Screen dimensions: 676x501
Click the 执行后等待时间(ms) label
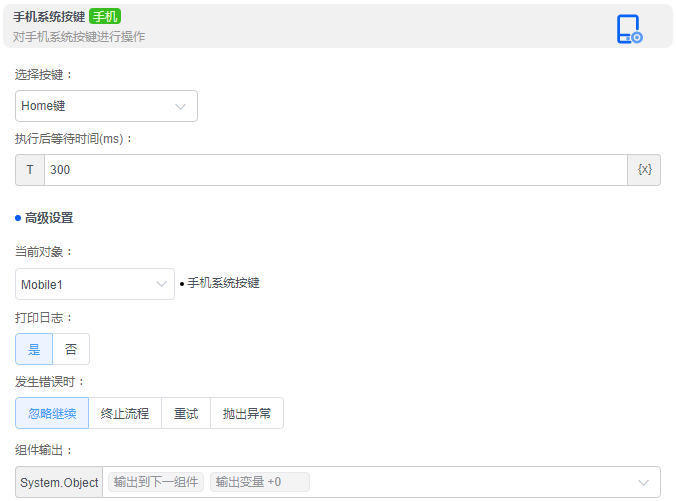tap(73, 139)
